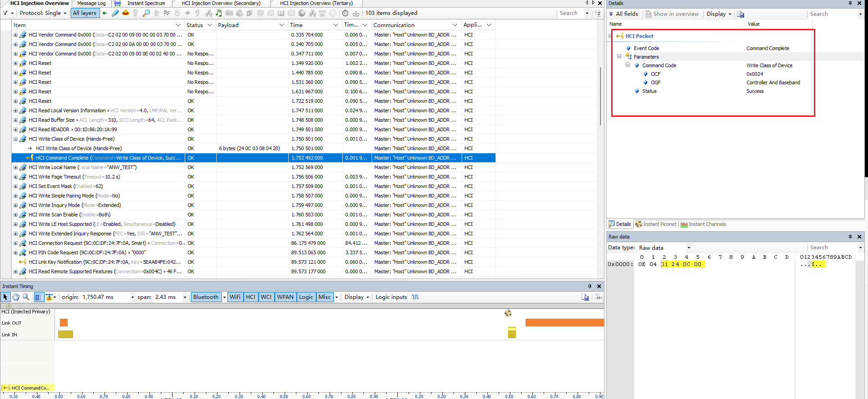Pin the Details panel

tap(850, 3)
